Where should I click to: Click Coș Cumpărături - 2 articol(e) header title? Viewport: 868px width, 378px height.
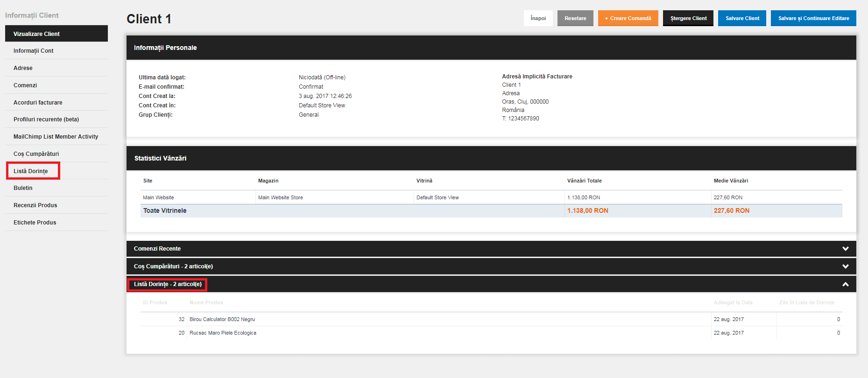tap(173, 266)
